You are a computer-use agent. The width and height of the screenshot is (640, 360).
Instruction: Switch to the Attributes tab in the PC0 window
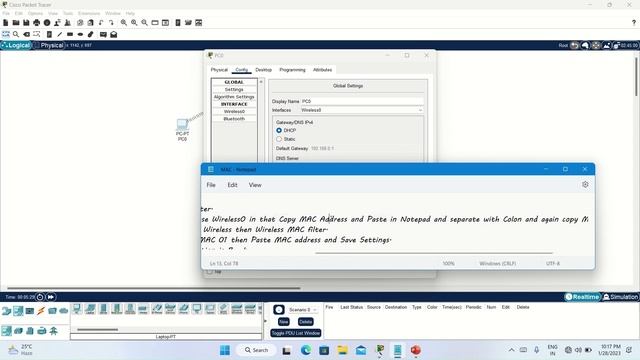point(322,70)
